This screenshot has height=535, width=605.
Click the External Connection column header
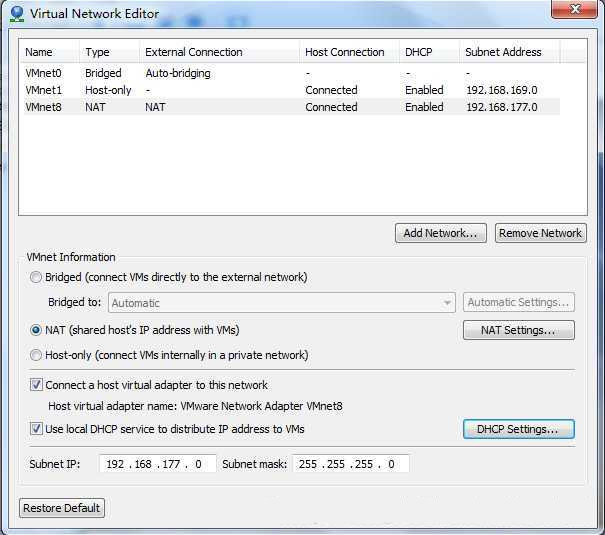219,52
